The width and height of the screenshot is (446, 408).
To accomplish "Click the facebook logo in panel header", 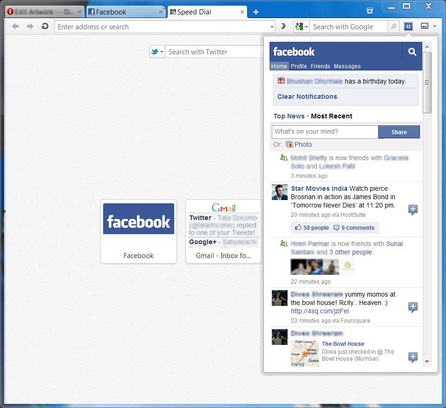I will tap(293, 52).
